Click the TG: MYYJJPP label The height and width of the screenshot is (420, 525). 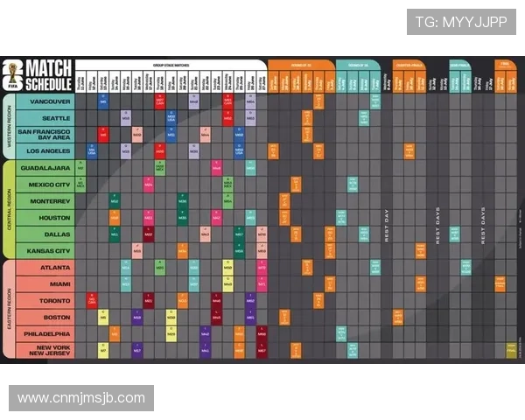[460, 22]
